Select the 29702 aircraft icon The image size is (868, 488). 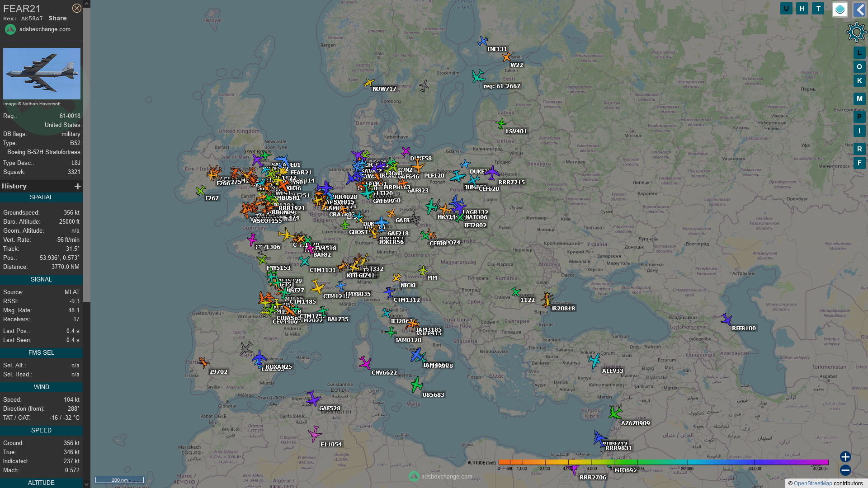203,362
